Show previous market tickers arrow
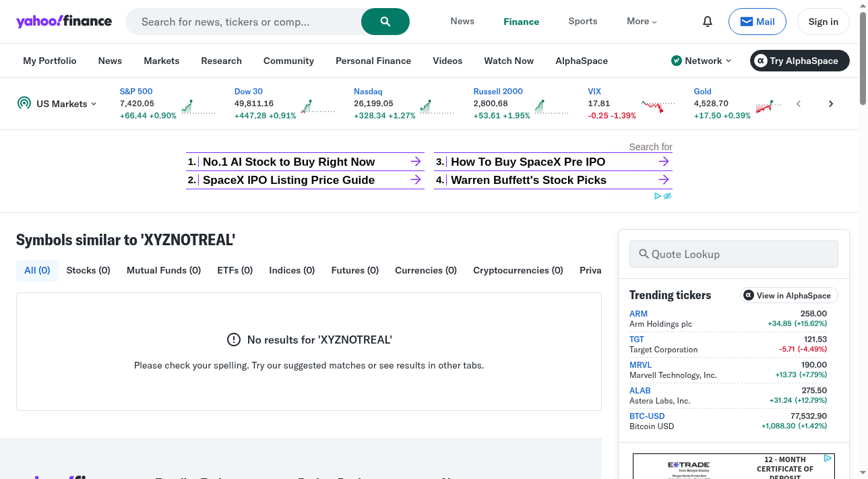Viewport: 868px width, 479px height. [x=799, y=104]
